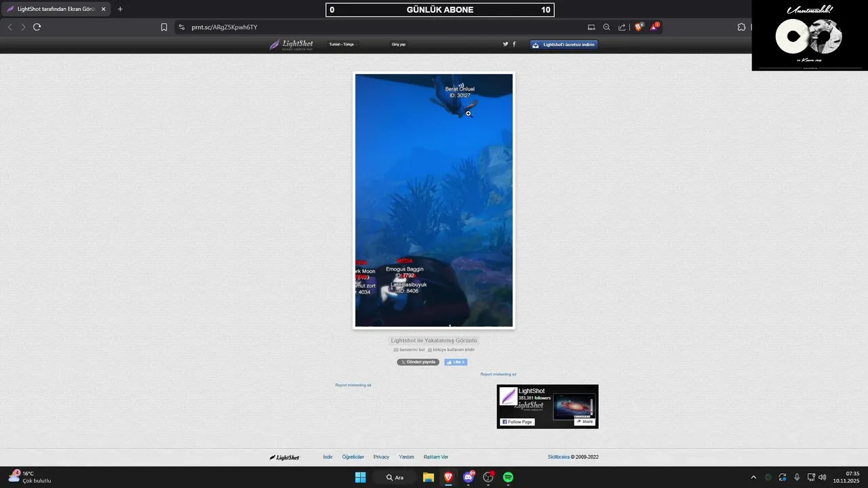
Task: Click Lightshot'ı ücretsiz indirin download button
Action: pyautogui.click(x=564, y=45)
